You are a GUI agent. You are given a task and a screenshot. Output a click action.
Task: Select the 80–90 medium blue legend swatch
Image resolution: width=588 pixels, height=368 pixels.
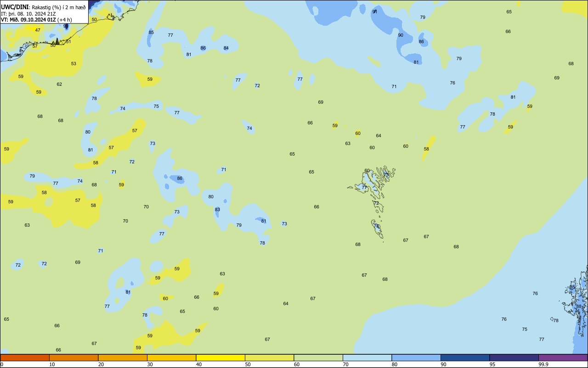416,357
